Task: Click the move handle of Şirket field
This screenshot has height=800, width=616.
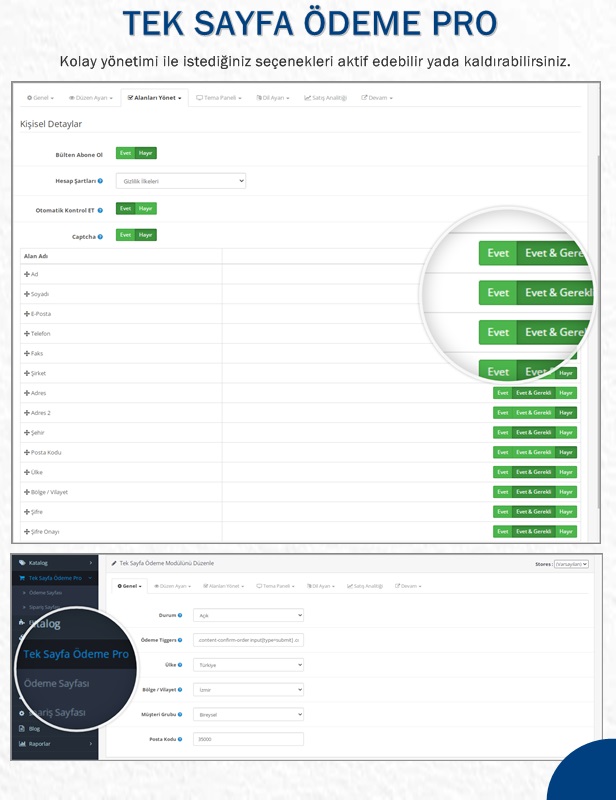Action: (27, 373)
